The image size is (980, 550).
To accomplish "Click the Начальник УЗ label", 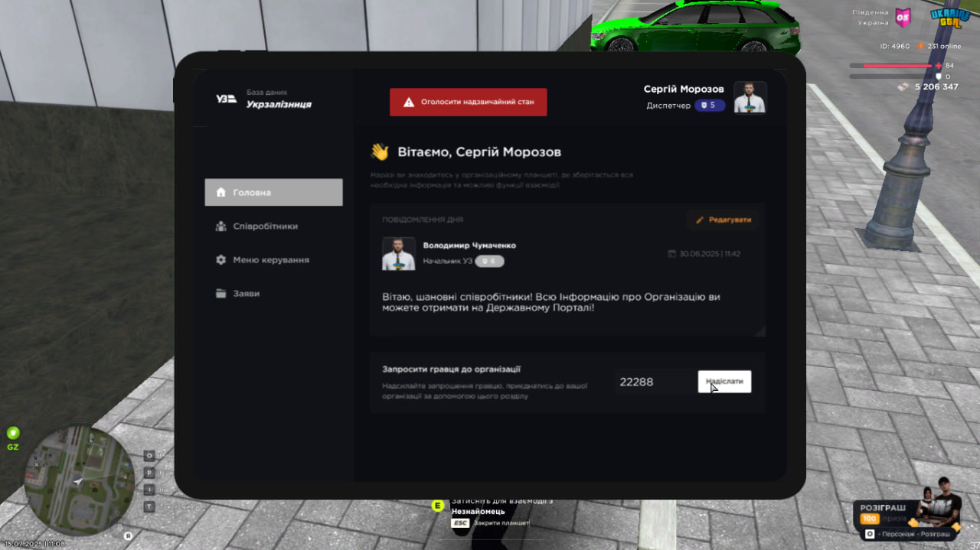I will 448,262.
